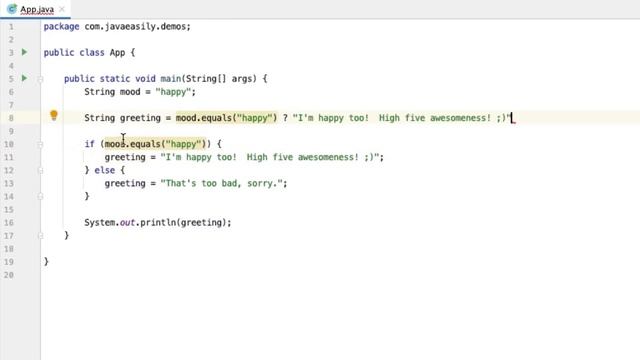Click the "out" field on line 16

coord(127,222)
